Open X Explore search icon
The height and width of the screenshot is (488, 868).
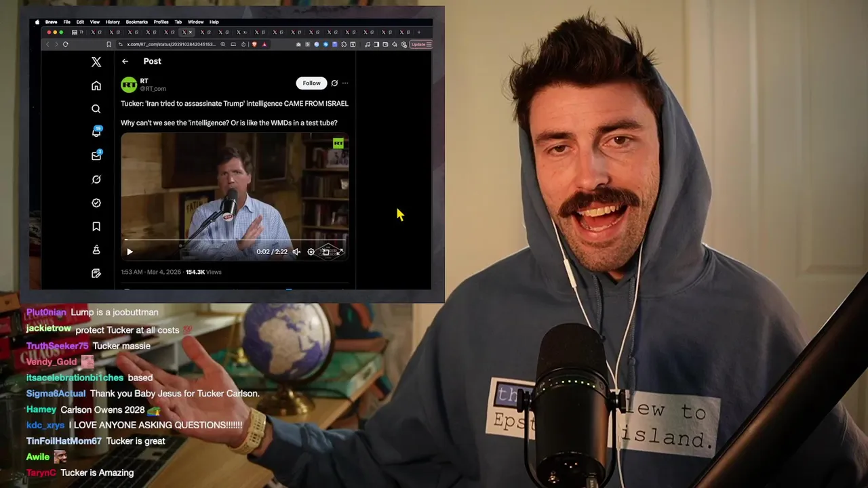96,109
